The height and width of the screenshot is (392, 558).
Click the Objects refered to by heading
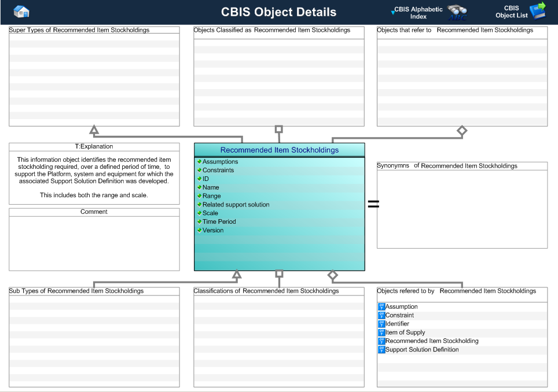tap(456, 291)
